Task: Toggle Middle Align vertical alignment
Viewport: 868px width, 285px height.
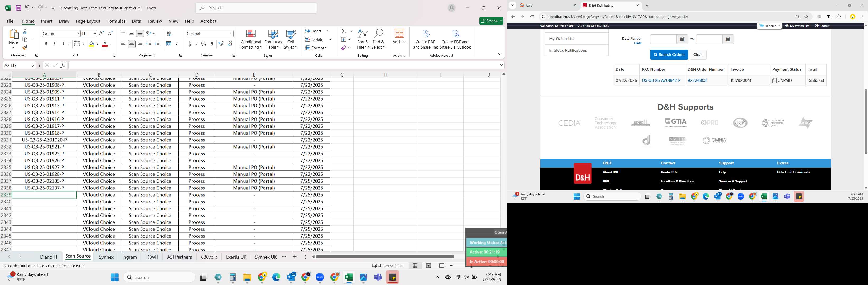Action: pyautogui.click(x=131, y=33)
